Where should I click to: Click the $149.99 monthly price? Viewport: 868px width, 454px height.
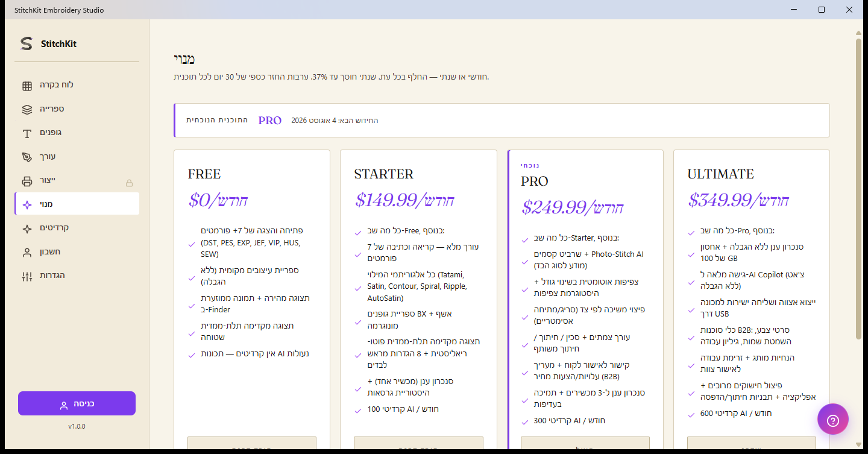click(404, 200)
